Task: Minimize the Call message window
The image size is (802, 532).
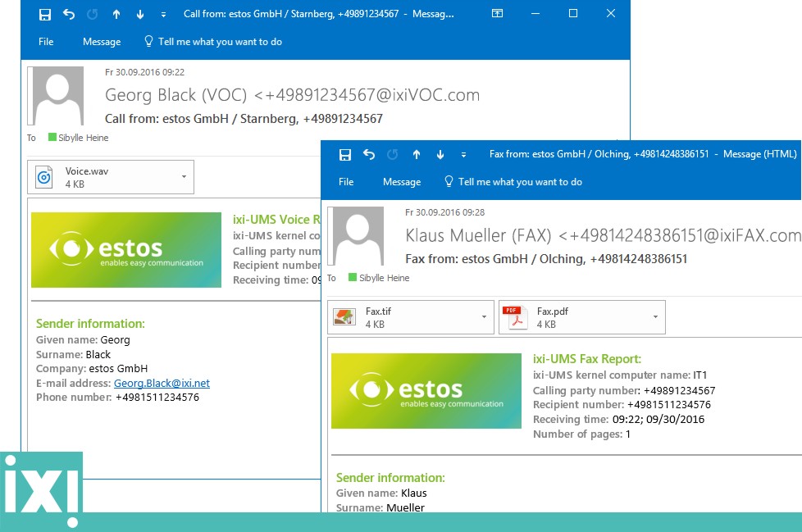Action: [x=535, y=14]
